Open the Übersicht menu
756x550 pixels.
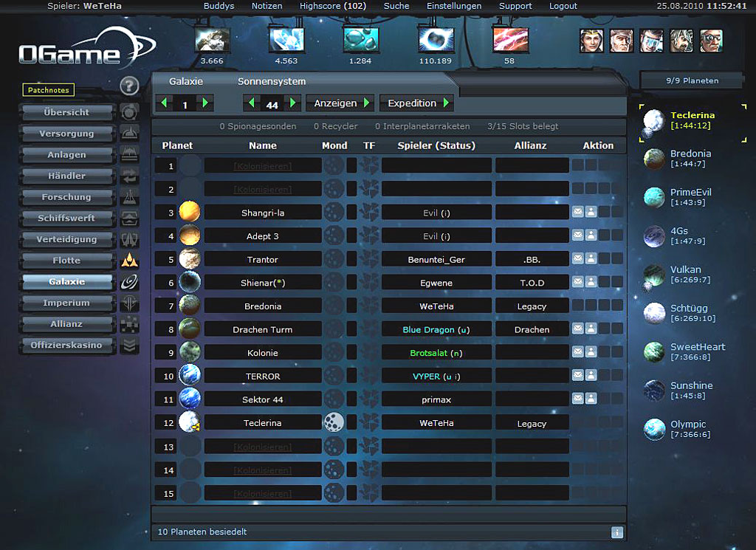coord(66,112)
